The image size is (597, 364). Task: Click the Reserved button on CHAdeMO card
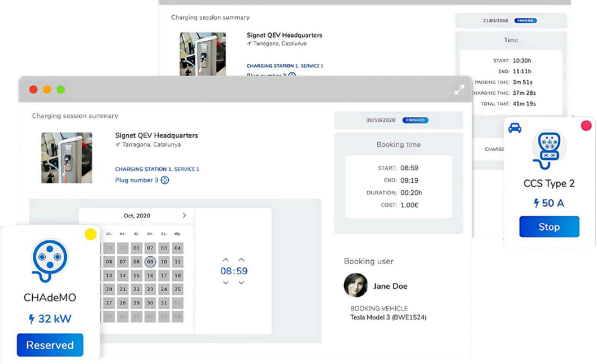50,345
